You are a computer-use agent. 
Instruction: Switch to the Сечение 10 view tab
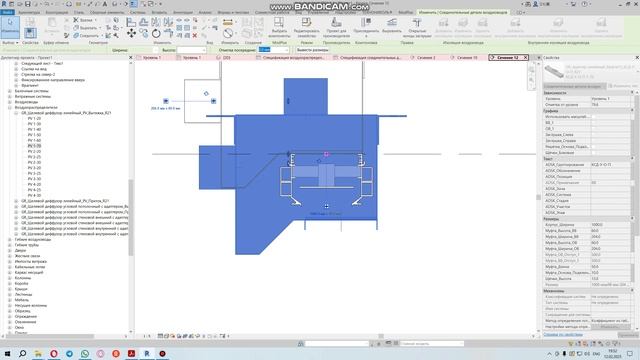pos(467,58)
